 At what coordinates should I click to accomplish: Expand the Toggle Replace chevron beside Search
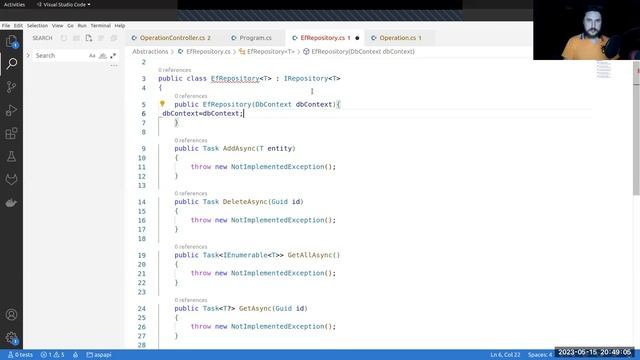(28, 56)
